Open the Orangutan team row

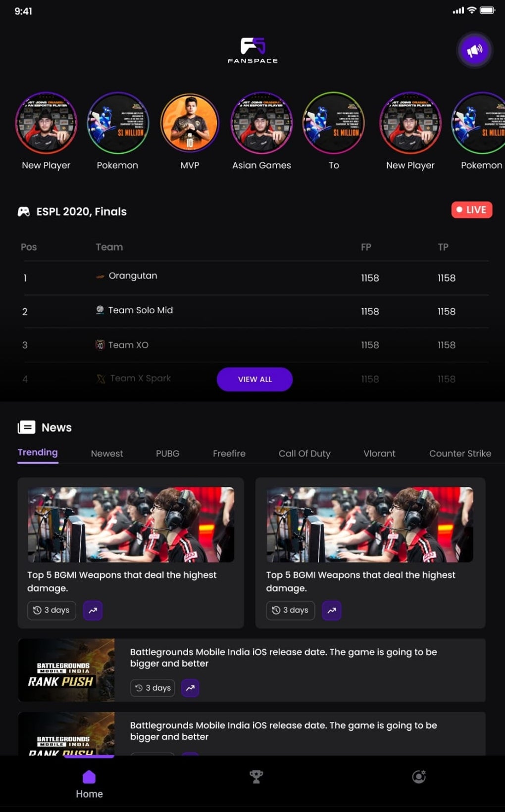[256, 278]
